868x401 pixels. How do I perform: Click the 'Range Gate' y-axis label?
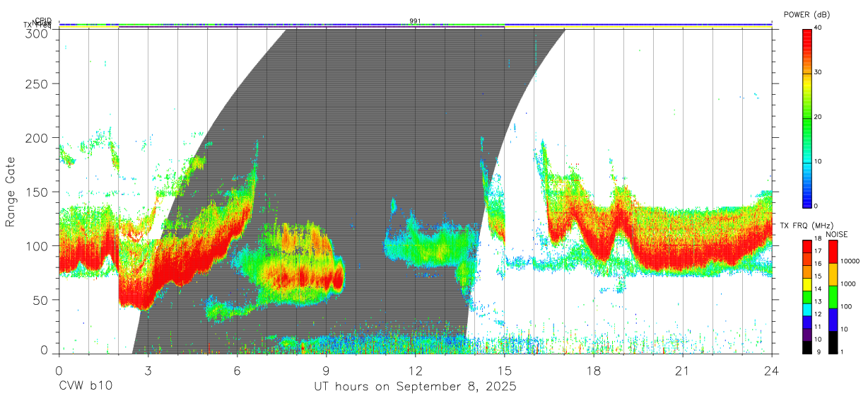(x=11, y=191)
